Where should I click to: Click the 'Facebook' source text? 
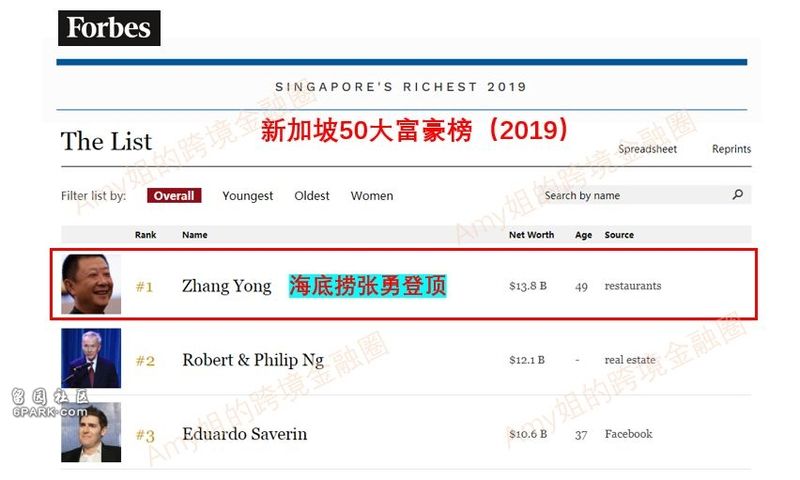tap(629, 434)
